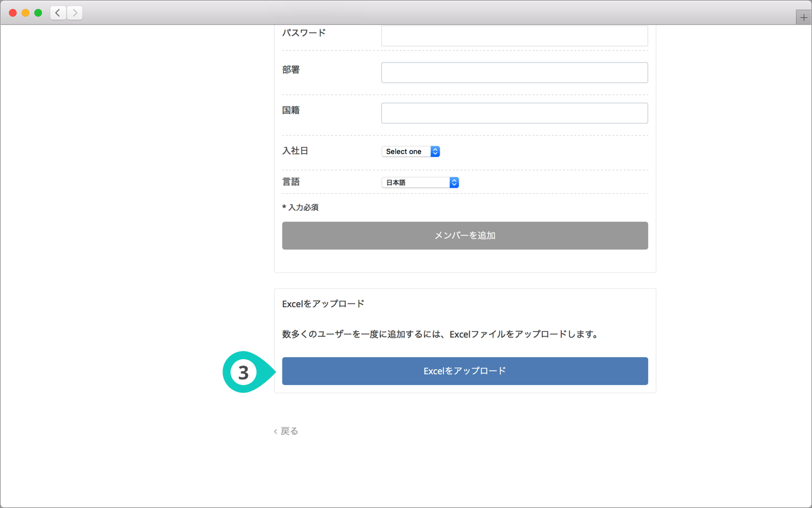Close the window using red button
The image size is (812, 508).
[x=13, y=13]
